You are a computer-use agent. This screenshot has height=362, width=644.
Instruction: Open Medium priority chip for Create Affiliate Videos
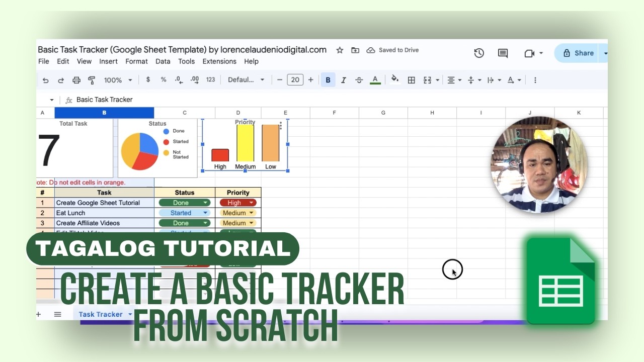238,223
